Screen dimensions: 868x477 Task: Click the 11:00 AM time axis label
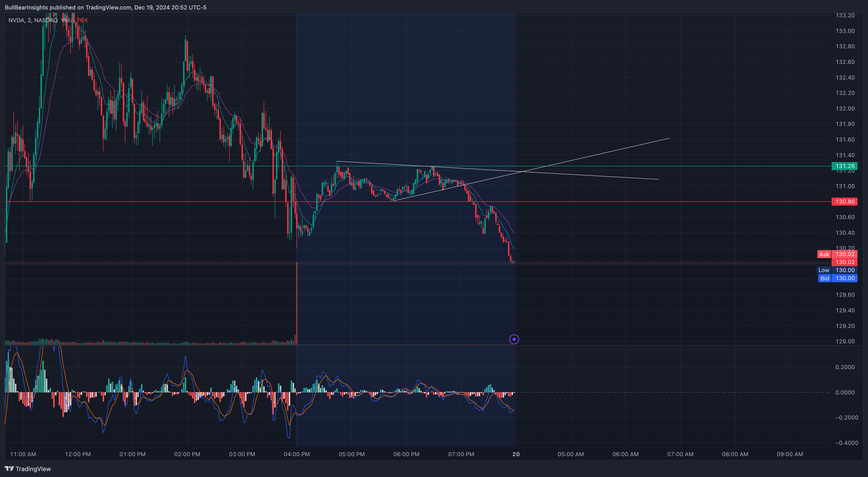click(x=23, y=454)
